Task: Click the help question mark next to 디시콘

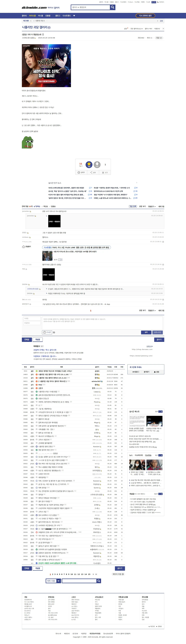Action: tap(54, 333)
